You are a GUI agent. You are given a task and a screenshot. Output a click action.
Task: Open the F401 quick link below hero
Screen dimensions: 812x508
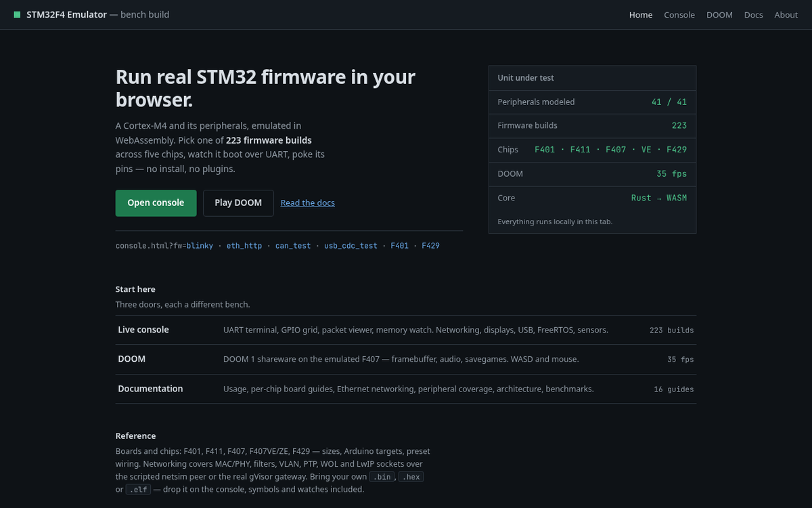399,245
